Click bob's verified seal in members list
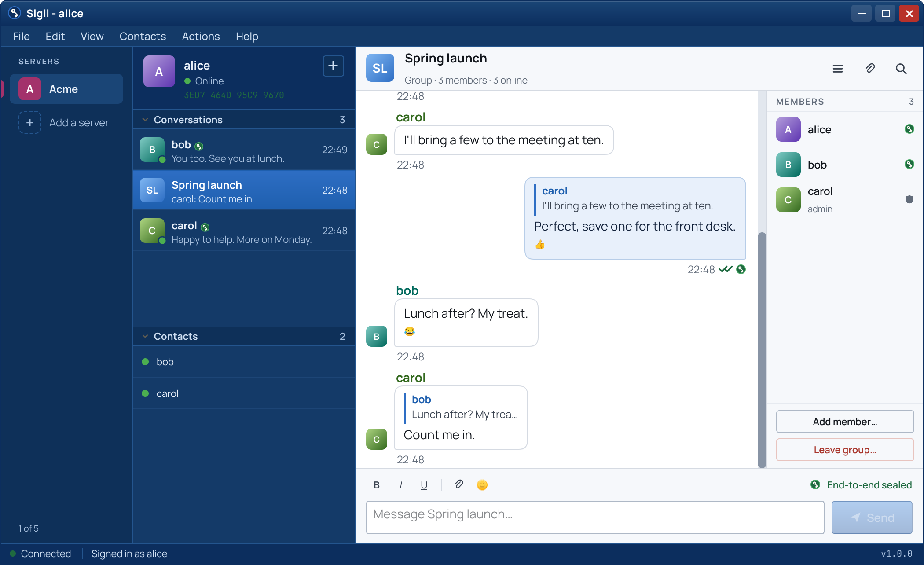Viewport: 924px width, 565px height. [909, 165]
